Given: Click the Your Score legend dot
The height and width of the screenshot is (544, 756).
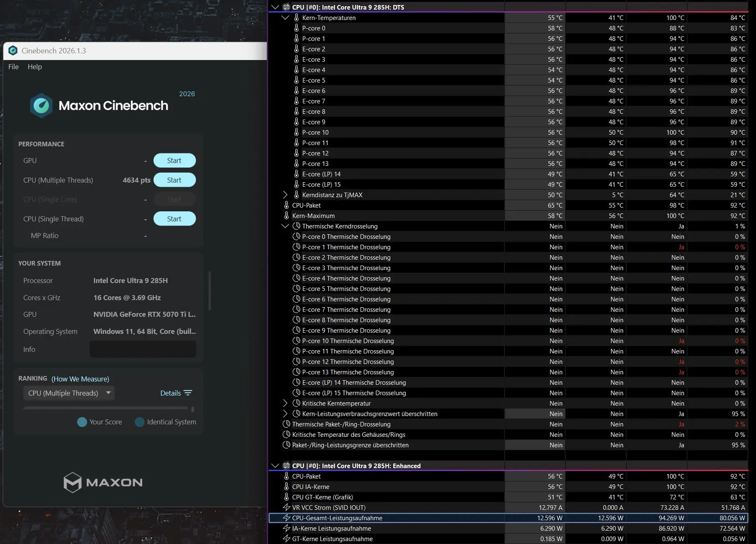Looking at the screenshot, I should click(x=82, y=422).
